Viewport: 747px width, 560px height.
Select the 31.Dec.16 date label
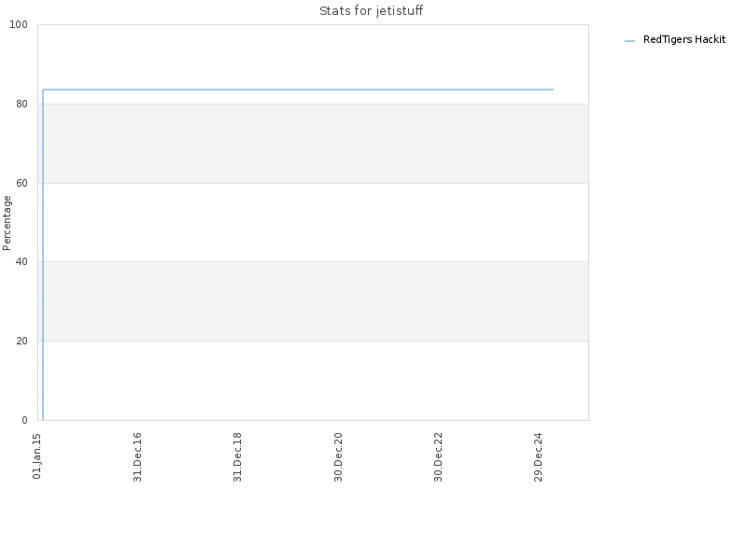(x=137, y=457)
